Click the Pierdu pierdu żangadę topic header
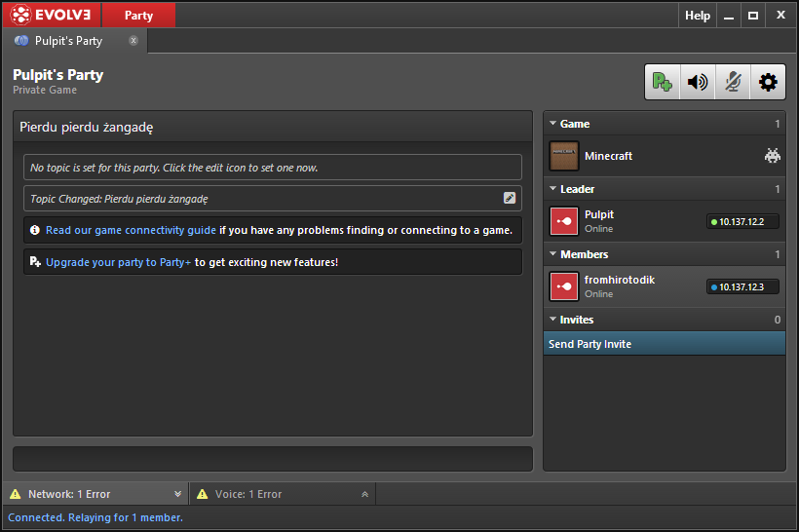Viewport: 799px width, 532px height. click(86, 127)
